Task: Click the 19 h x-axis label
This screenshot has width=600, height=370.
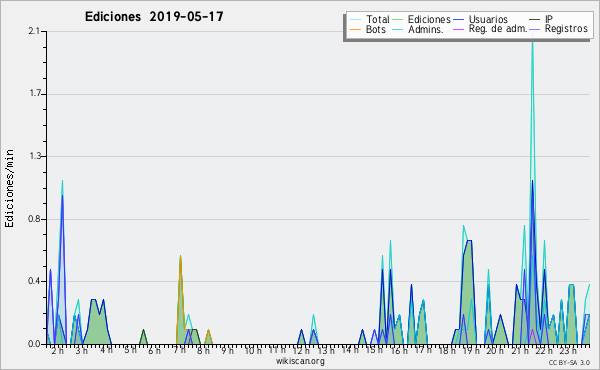Action: [471, 351]
